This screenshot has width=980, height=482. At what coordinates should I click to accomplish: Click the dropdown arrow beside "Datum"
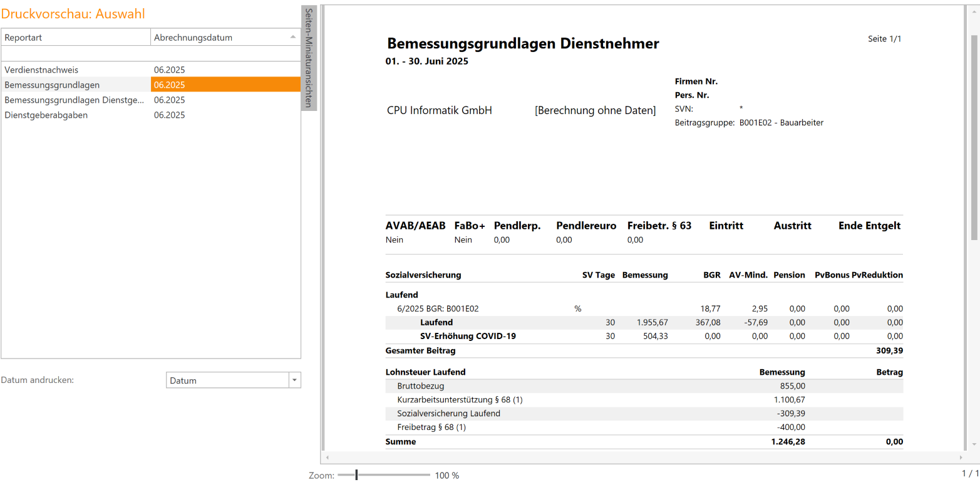click(x=294, y=379)
